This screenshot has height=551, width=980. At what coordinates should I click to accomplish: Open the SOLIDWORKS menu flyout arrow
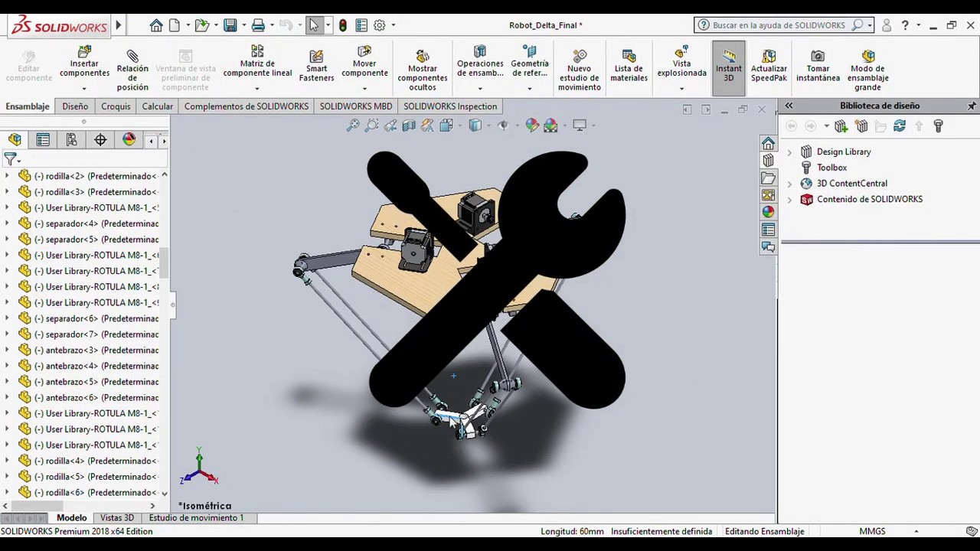click(119, 25)
